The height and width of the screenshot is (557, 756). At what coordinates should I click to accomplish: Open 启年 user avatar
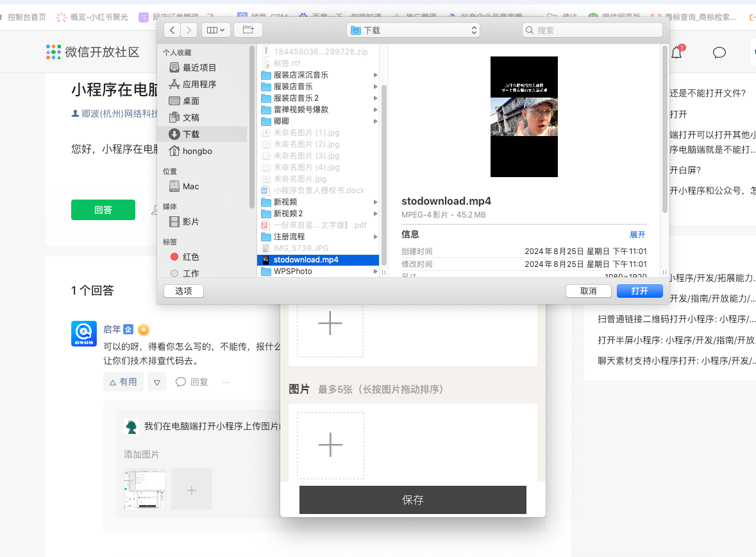tap(84, 334)
